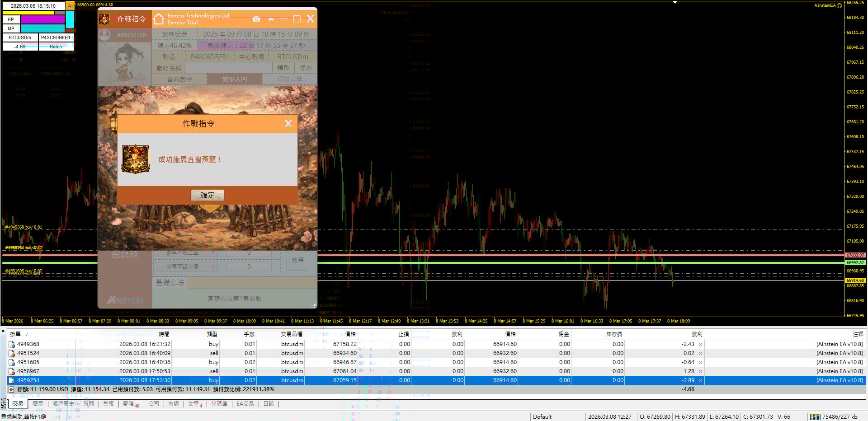Click the yellow 66914.60 price label on the scale
Viewport: 868px width, 421px height.
tap(855, 281)
